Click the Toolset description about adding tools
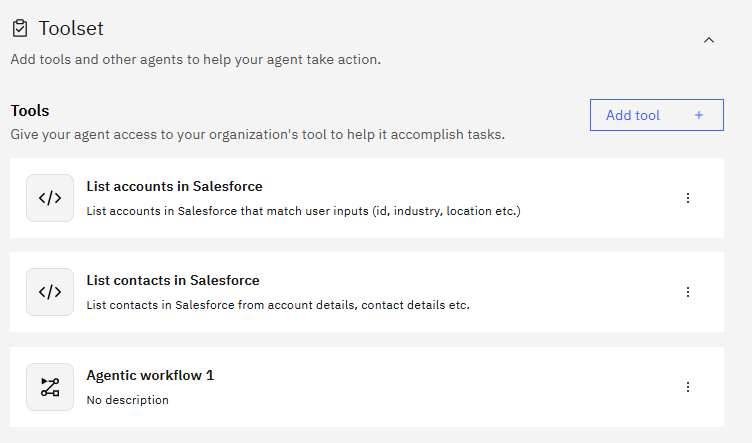The width and height of the screenshot is (752, 443). 195,59
